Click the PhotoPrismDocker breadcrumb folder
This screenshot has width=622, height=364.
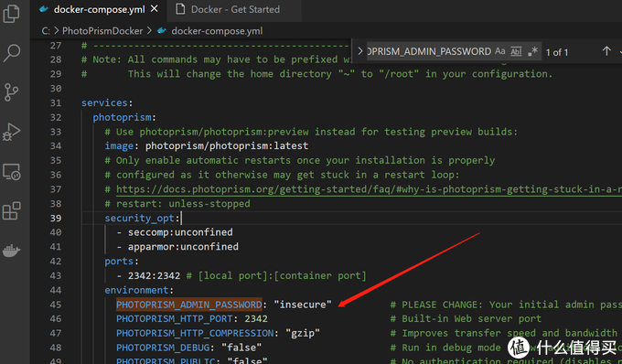click(102, 31)
